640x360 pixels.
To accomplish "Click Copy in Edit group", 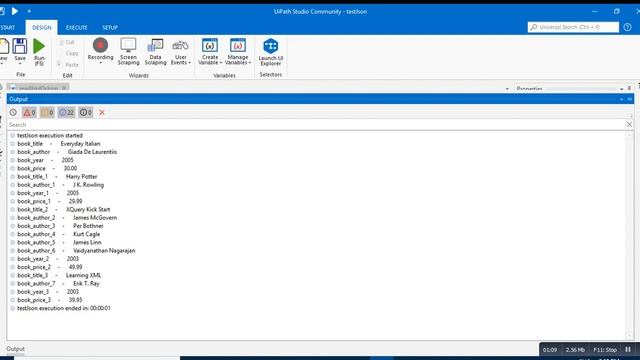I will tap(69, 53).
